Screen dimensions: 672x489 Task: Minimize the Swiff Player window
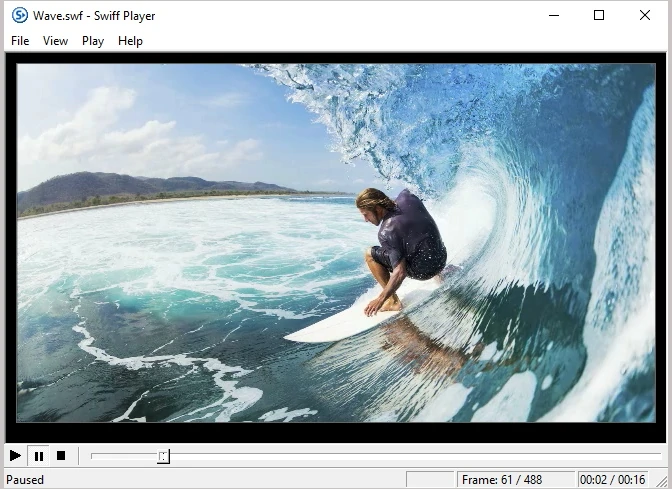554,15
